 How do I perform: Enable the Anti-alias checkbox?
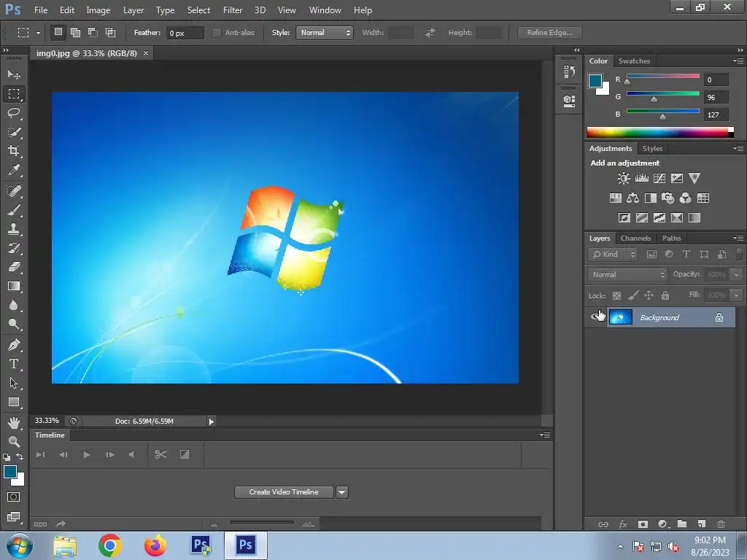(217, 33)
